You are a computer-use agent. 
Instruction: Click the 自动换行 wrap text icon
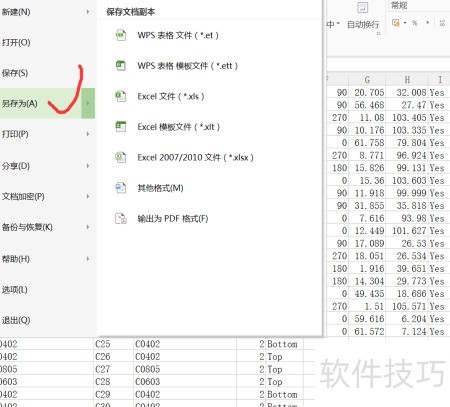[362, 7]
